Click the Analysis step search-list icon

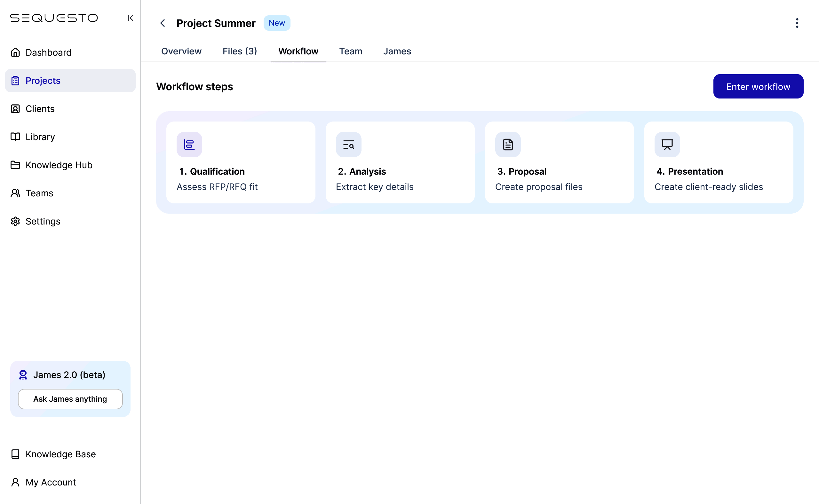click(348, 145)
